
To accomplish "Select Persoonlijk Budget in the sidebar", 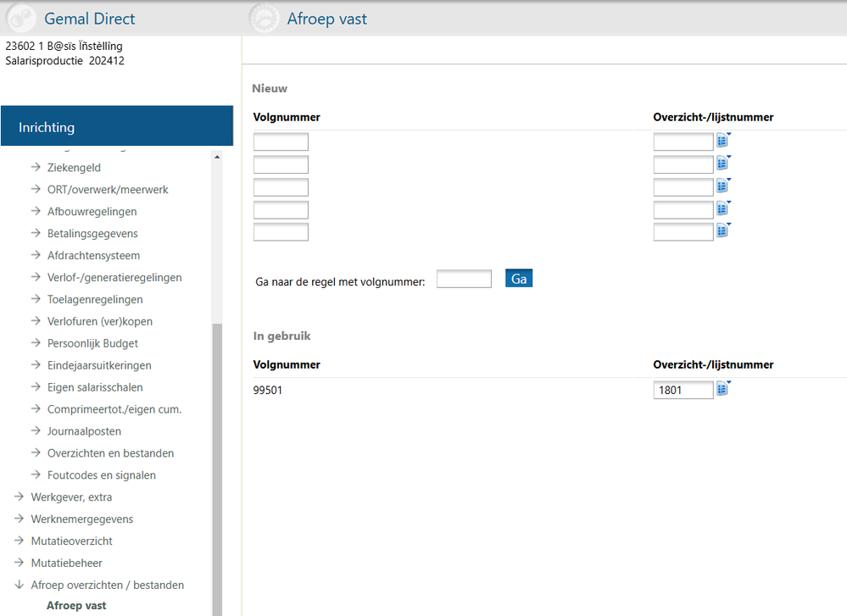I will (x=92, y=343).
